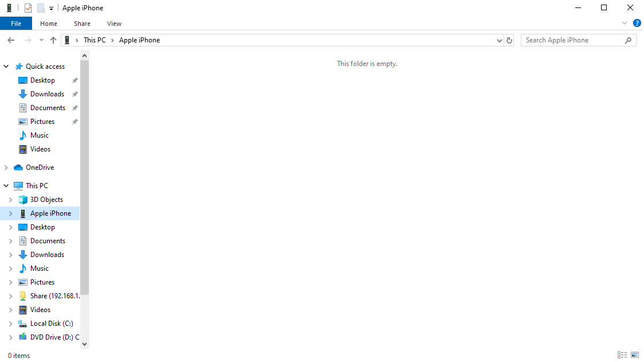
Task: Select This PC in the navigation pane
Action: pos(37,185)
